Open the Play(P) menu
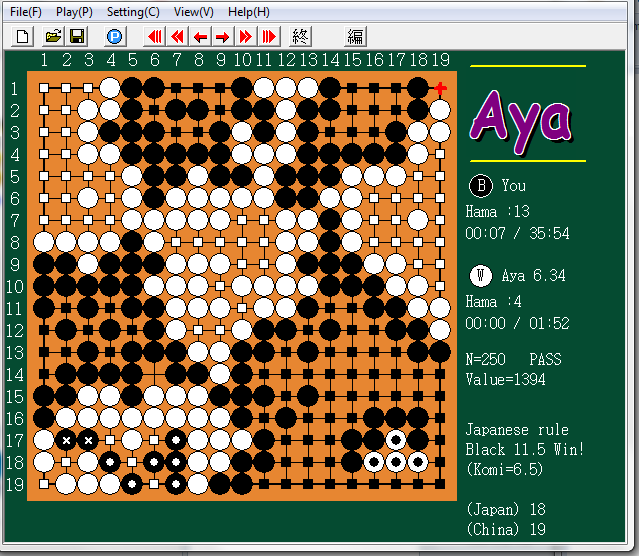The width and height of the screenshot is (639, 556). [x=74, y=12]
